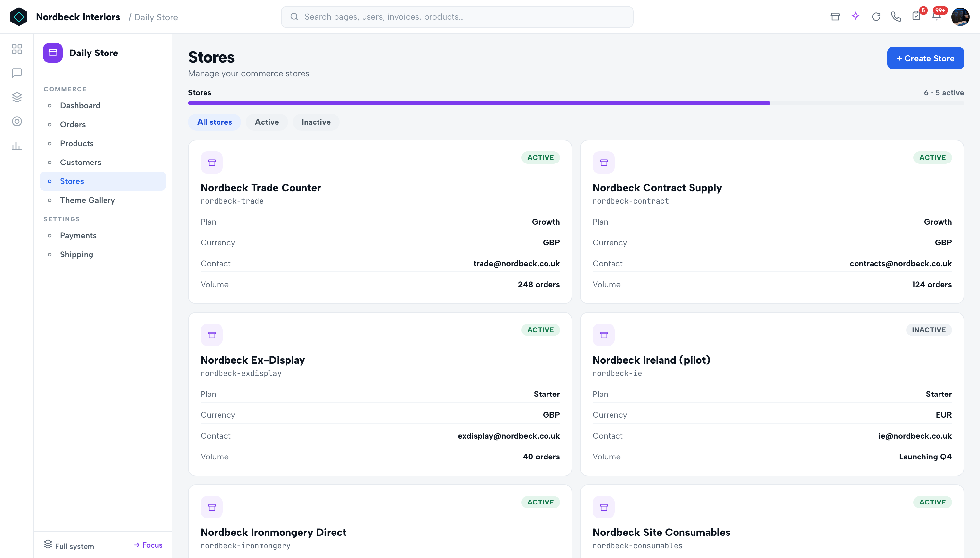Screen dimensions: 980x558
Task: Select the layers stack icon in left rail
Action: [x=17, y=97]
